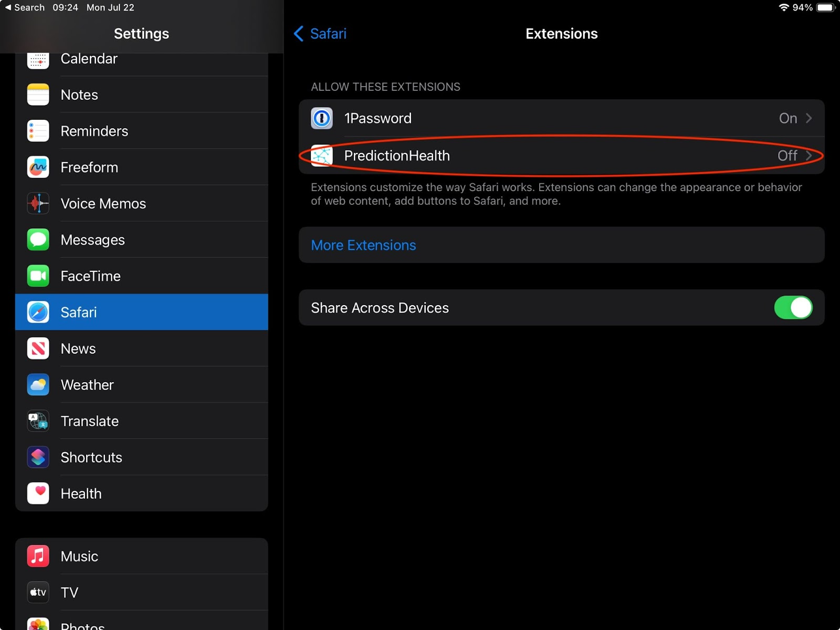Tap the Health heart icon
Viewport: 840px width, 630px height.
38,493
